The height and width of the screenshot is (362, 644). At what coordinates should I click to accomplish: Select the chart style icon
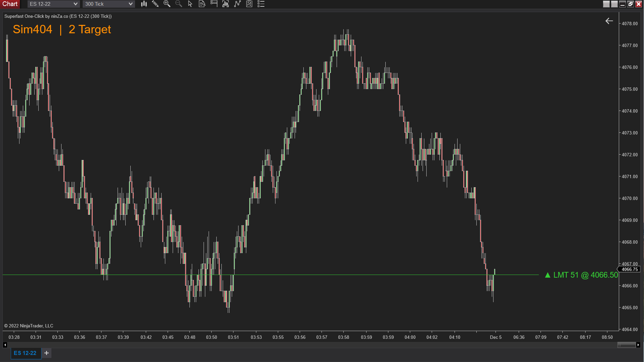144,4
